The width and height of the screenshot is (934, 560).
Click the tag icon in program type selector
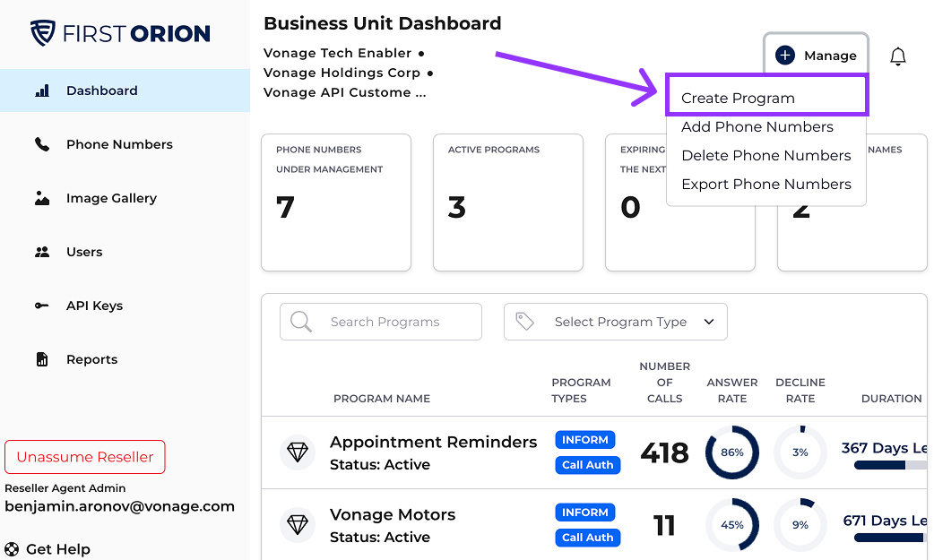[524, 322]
